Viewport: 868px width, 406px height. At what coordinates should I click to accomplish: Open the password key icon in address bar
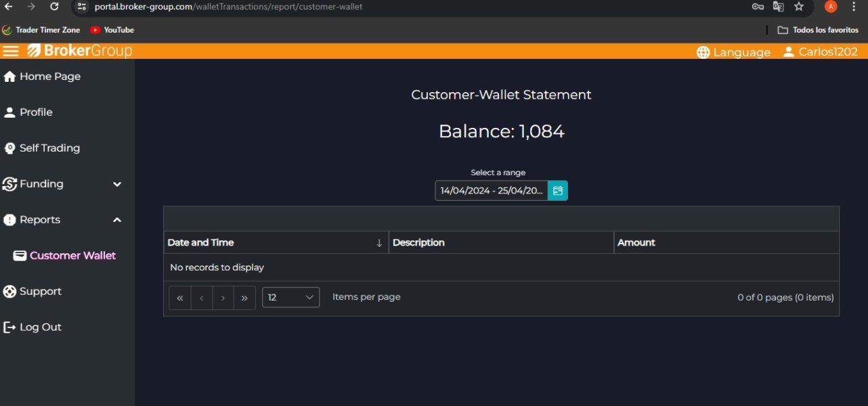[758, 7]
